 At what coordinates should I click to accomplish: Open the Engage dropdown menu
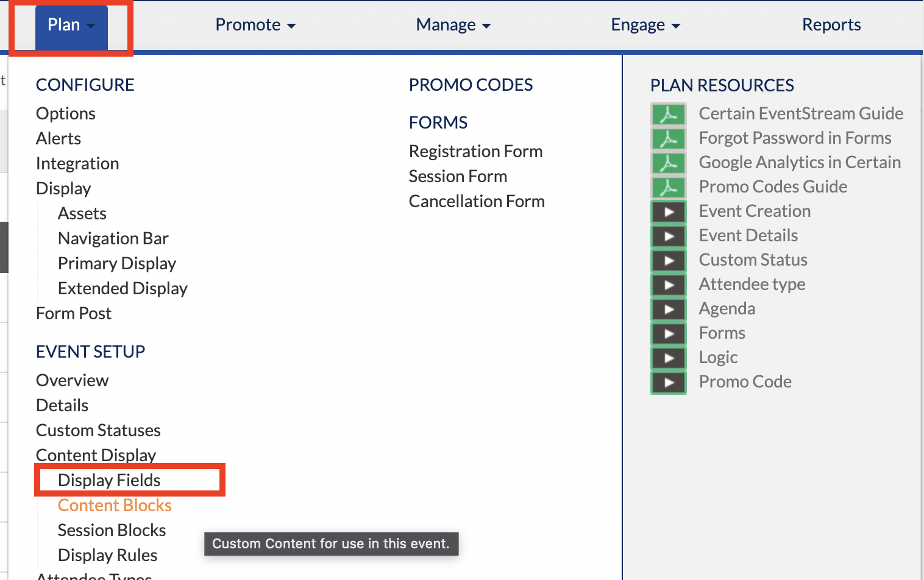click(645, 25)
